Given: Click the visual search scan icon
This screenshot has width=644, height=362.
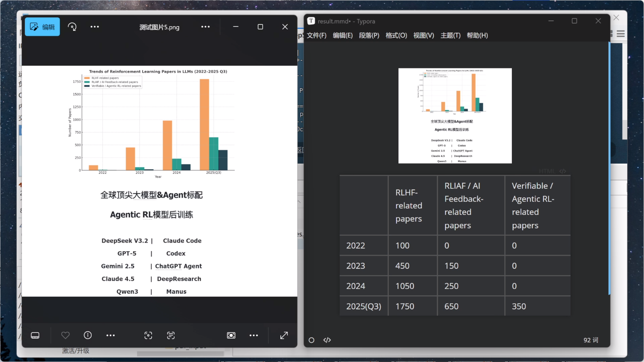Looking at the screenshot, I should coord(148,335).
